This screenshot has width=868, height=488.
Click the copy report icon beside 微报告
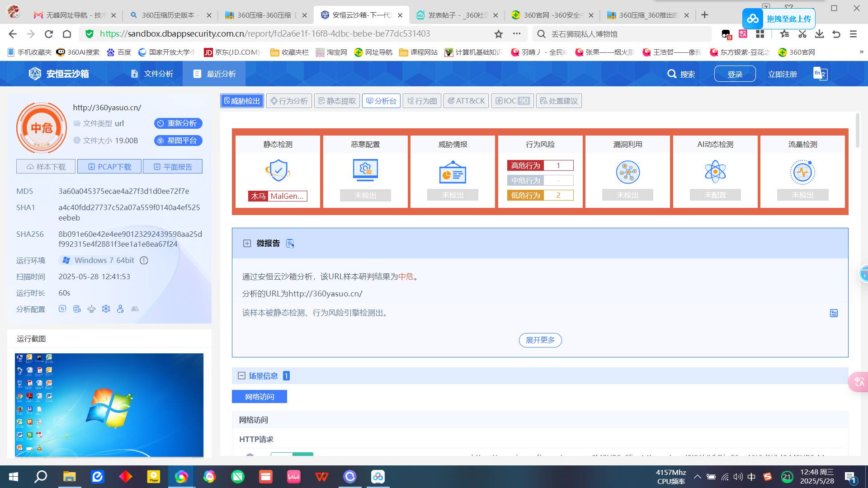coord(290,244)
